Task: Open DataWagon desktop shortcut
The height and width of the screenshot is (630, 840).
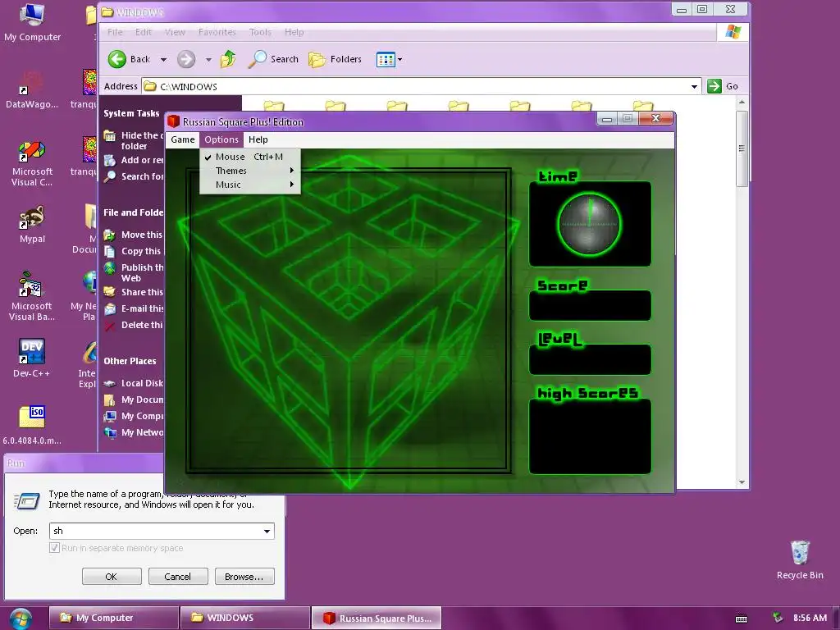Action: [x=32, y=90]
